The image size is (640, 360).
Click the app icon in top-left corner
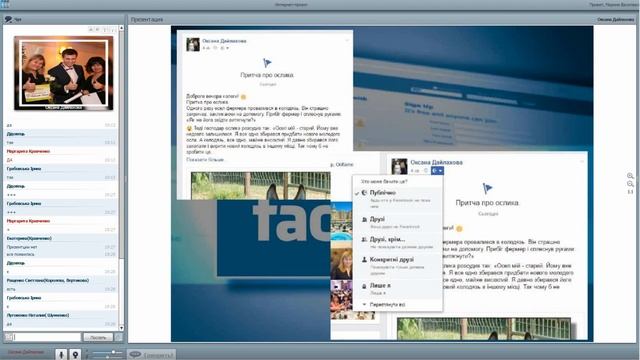tap(4, 4)
